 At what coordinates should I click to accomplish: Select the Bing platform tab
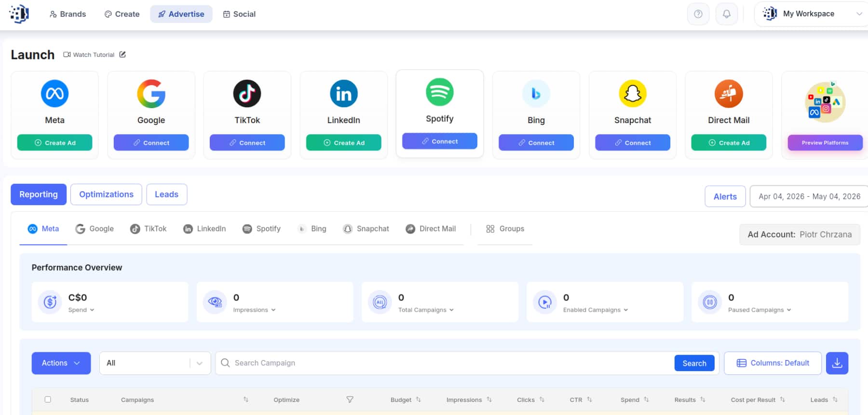[x=312, y=229]
